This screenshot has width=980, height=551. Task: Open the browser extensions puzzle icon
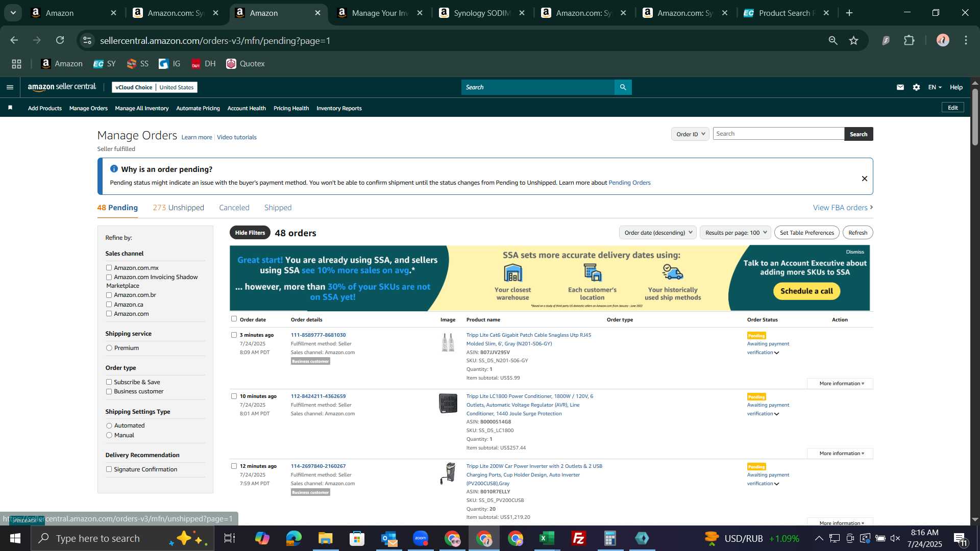909,40
